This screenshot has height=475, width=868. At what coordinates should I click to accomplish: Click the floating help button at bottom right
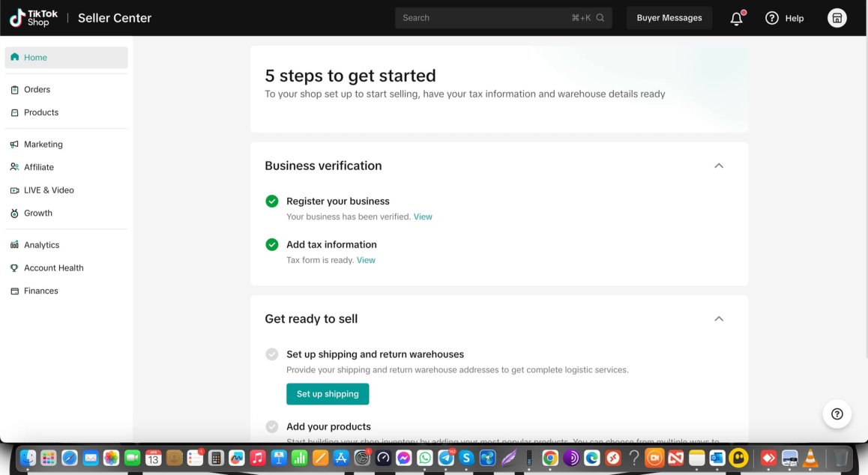click(837, 414)
